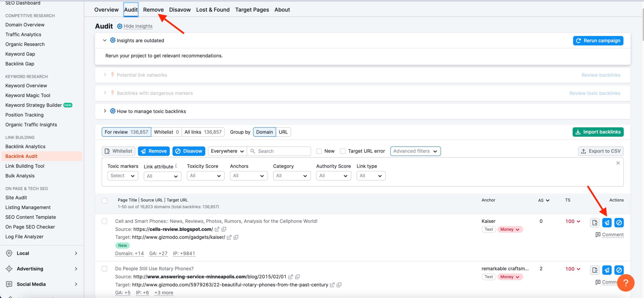Click disavow icon in cells-review.blogspot.com row
The image size is (644, 298).
(x=619, y=223)
